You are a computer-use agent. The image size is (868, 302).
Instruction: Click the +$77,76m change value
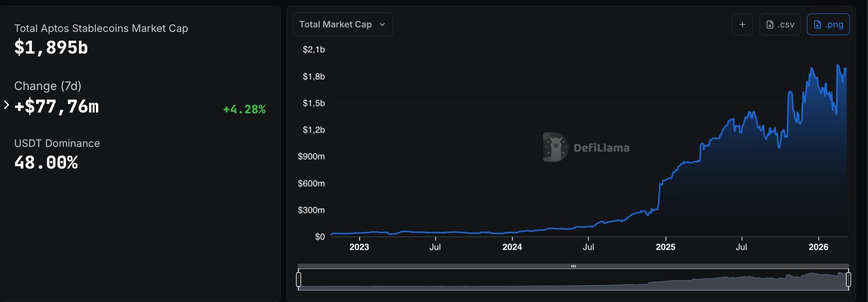tap(57, 106)
